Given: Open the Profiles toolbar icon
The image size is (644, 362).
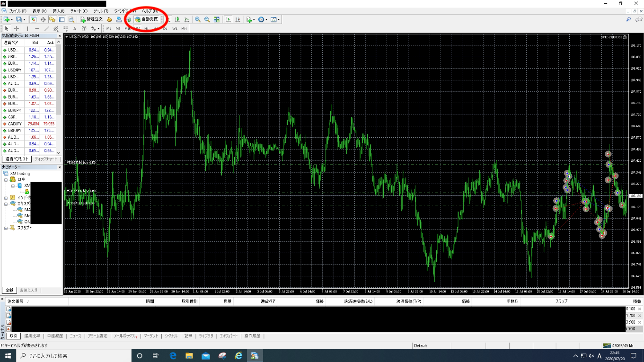Looking at the screenshot, I should tap(19, 19).
